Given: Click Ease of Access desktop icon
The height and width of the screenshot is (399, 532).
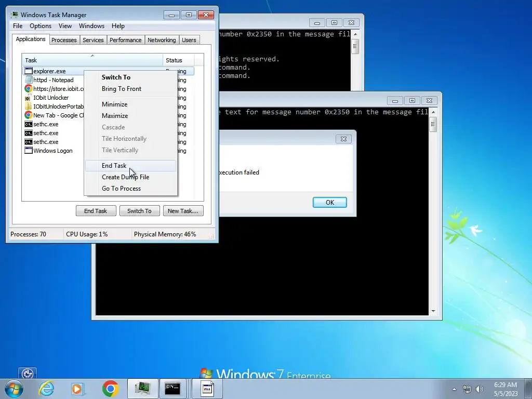Looking at the screenshot, I should [x=28, y=373].
